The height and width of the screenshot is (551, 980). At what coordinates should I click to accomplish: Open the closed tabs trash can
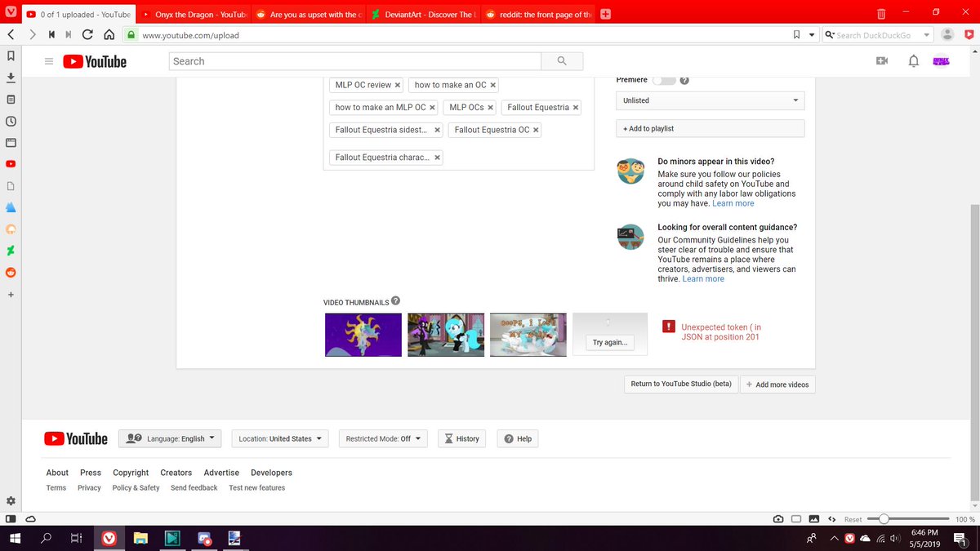pos(882,14)
